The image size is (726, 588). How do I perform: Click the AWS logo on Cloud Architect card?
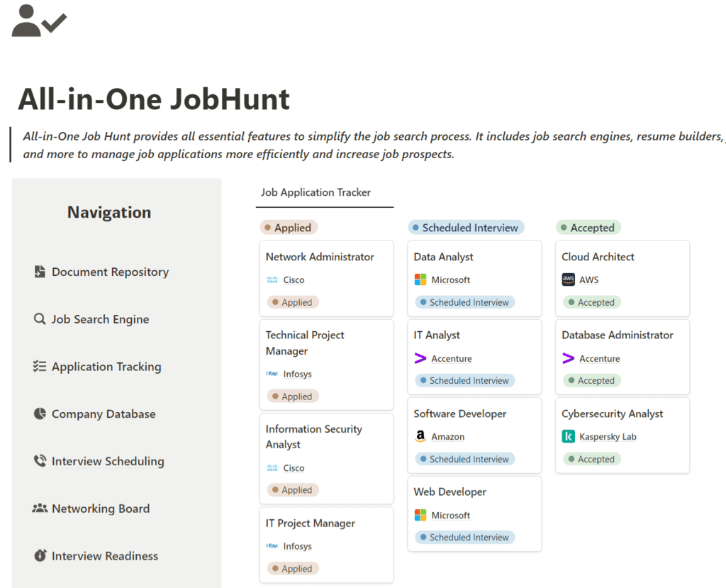[568, 279]
